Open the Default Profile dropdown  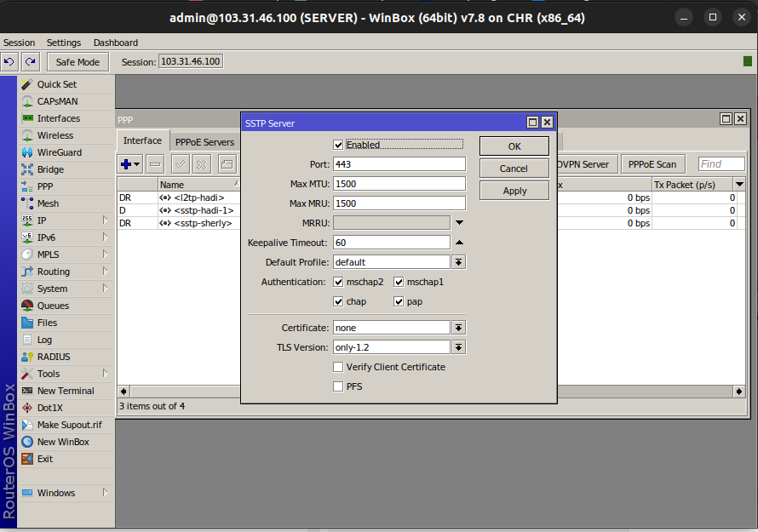click(459, 262)
